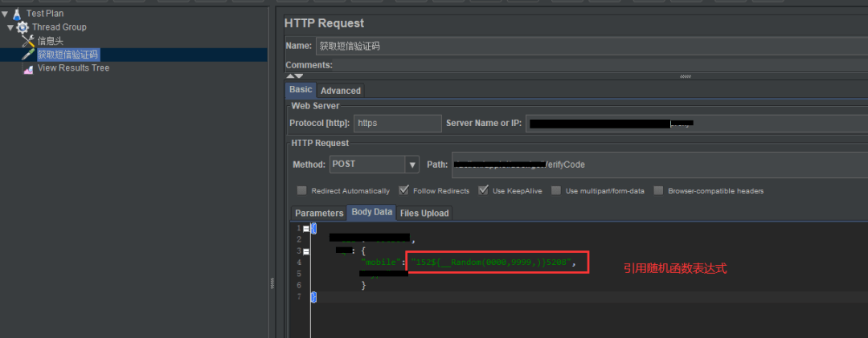Collapse the Test Plan tree node
The width and height of the screenshot is (868, 338).
(x=5, y=14)
